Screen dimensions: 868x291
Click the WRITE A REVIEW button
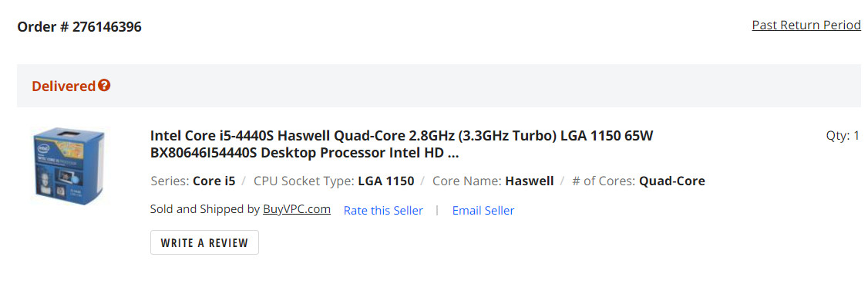(x=204, y=242)
